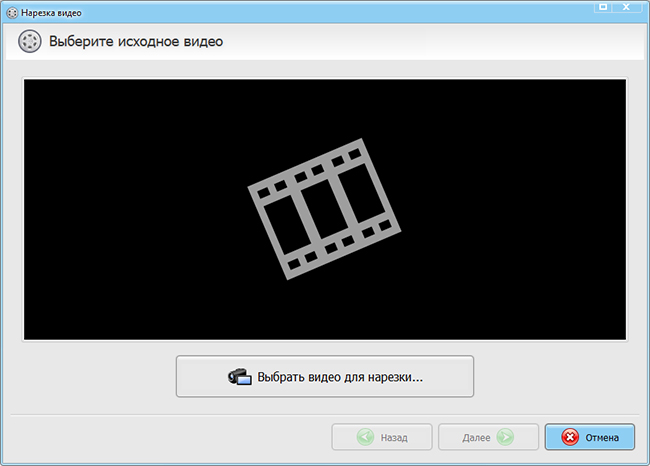Maximize the Нарезка видео window

(603, 7)
